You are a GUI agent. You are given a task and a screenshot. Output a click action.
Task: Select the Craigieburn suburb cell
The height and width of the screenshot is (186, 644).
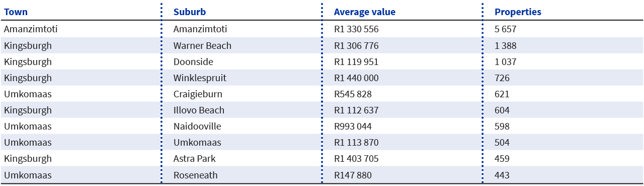pyautogui.click(x=198, y=94)
